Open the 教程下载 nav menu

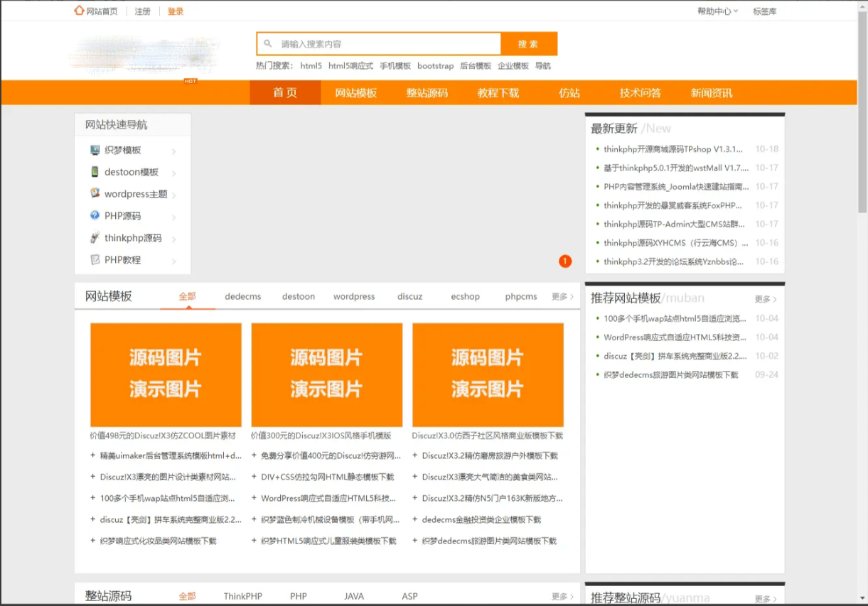point(498,93)
